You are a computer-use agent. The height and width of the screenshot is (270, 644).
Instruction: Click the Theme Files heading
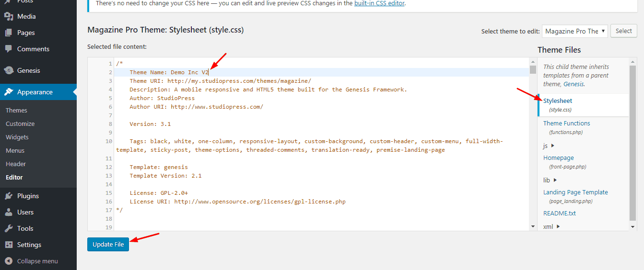(x=559, y=50)
